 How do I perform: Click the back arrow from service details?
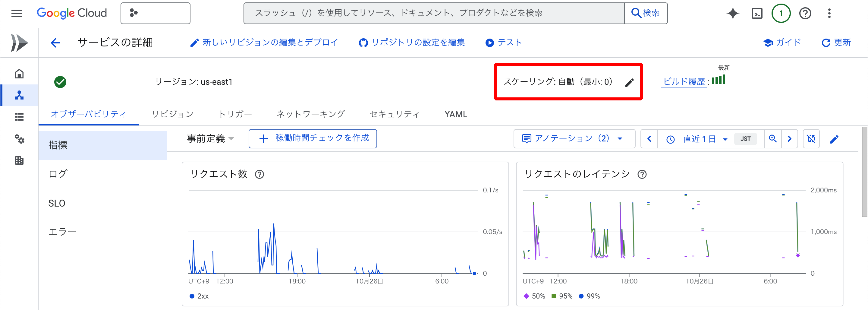pyautogui.click(x=55, y=43)
